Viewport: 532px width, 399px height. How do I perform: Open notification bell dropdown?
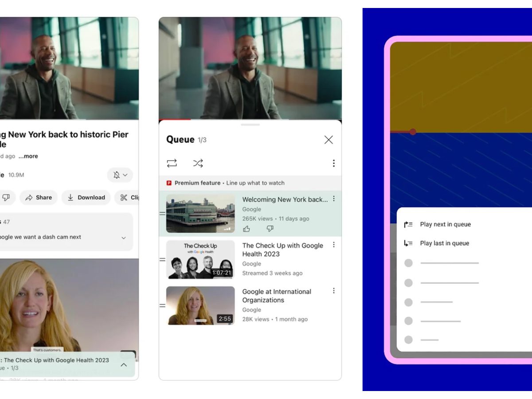tap(120, 175)
